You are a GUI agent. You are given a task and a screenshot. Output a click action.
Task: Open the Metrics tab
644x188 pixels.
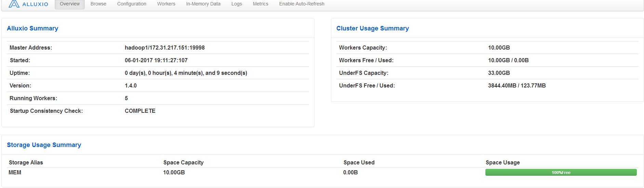pyautogui.click(x=260, y=4)
